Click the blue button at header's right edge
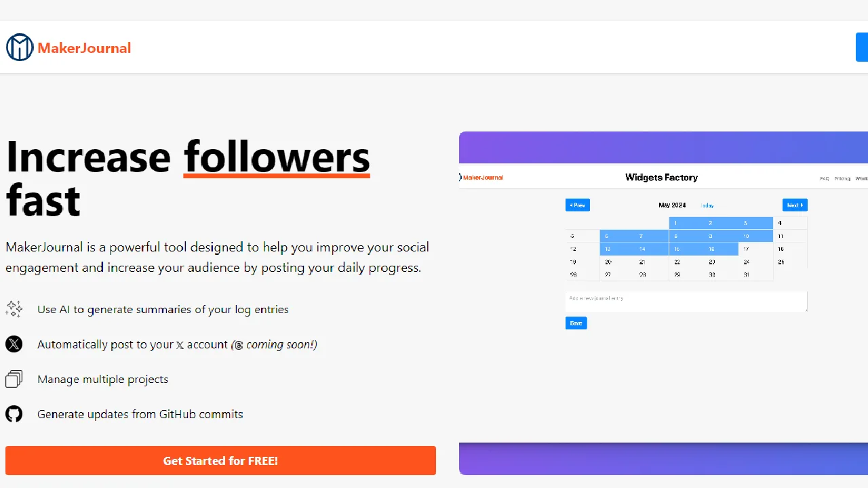The height and width of the screenshot is (488, 868). pyautogui.click(x=862, y=47)
